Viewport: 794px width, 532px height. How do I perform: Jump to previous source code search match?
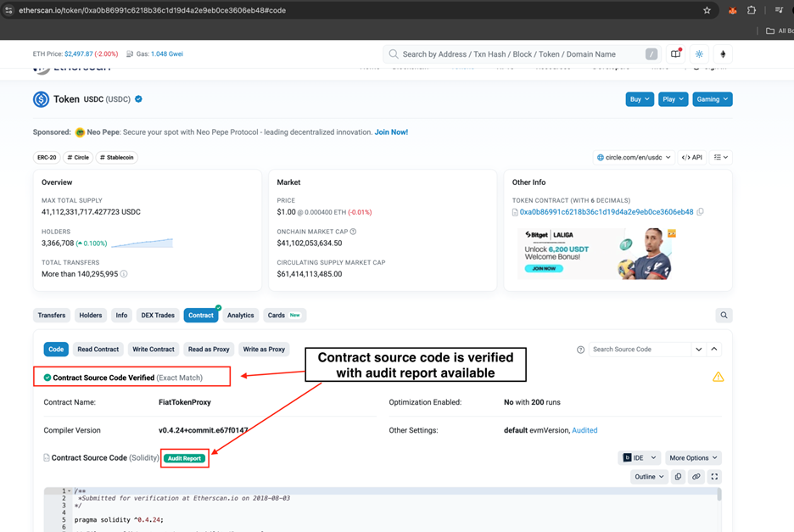[714, 349]
